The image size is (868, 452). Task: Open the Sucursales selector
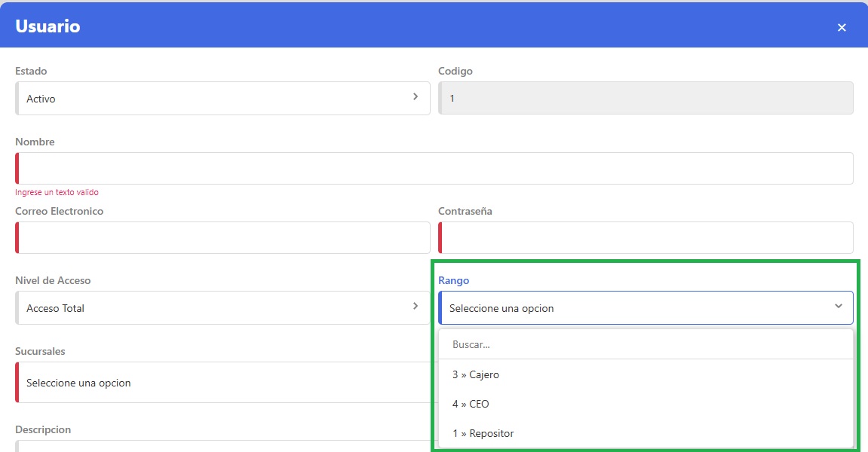222,383
